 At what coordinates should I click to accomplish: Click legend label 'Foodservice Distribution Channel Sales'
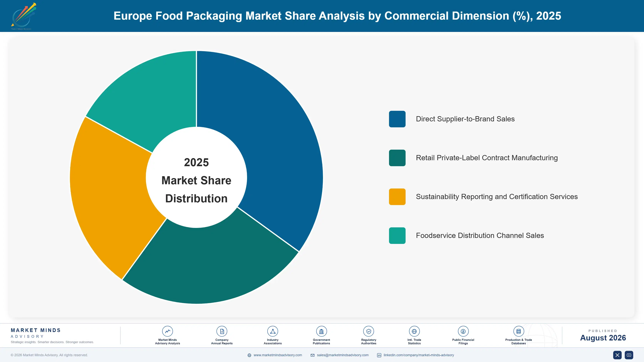pos(480,236)
